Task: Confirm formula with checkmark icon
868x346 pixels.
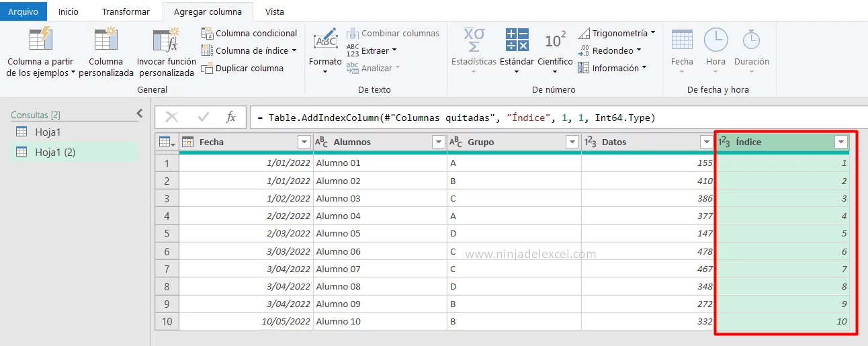Action: pyautogui.click(x=203, y=118)
